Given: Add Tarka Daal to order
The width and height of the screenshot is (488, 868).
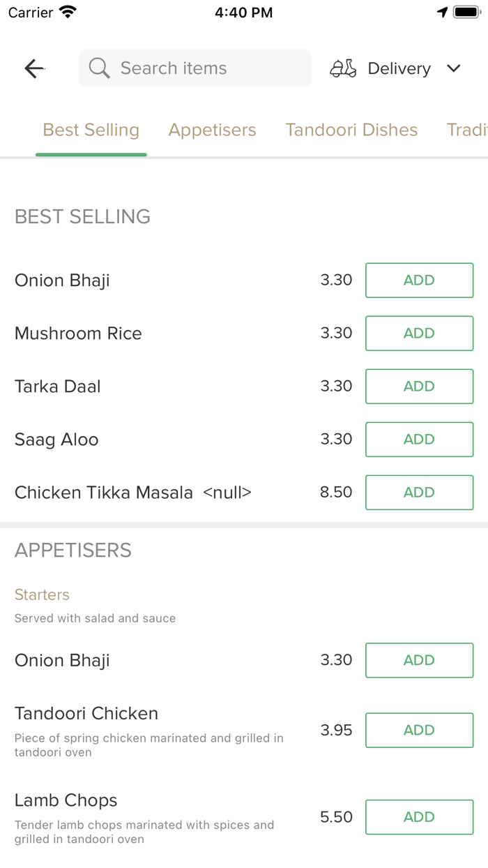Looking at the screenshot, I should (x=419, y=387).
